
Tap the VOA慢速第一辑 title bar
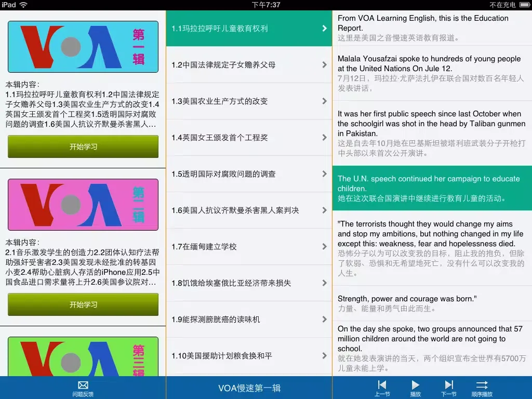click(249, 388)
